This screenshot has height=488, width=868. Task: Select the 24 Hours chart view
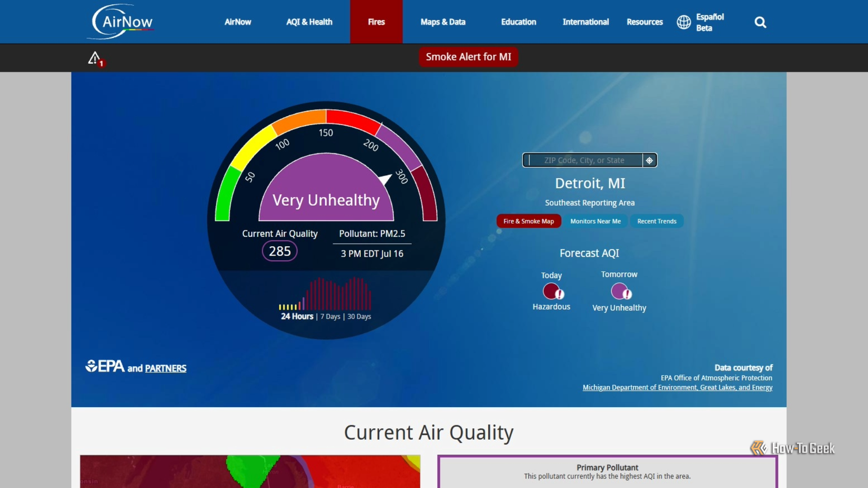click(297, 317)
